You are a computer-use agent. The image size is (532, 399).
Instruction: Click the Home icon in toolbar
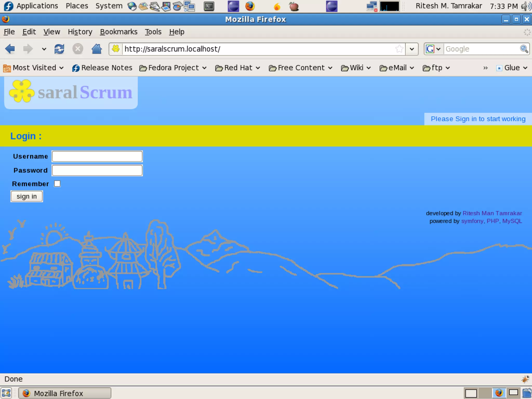97,49
